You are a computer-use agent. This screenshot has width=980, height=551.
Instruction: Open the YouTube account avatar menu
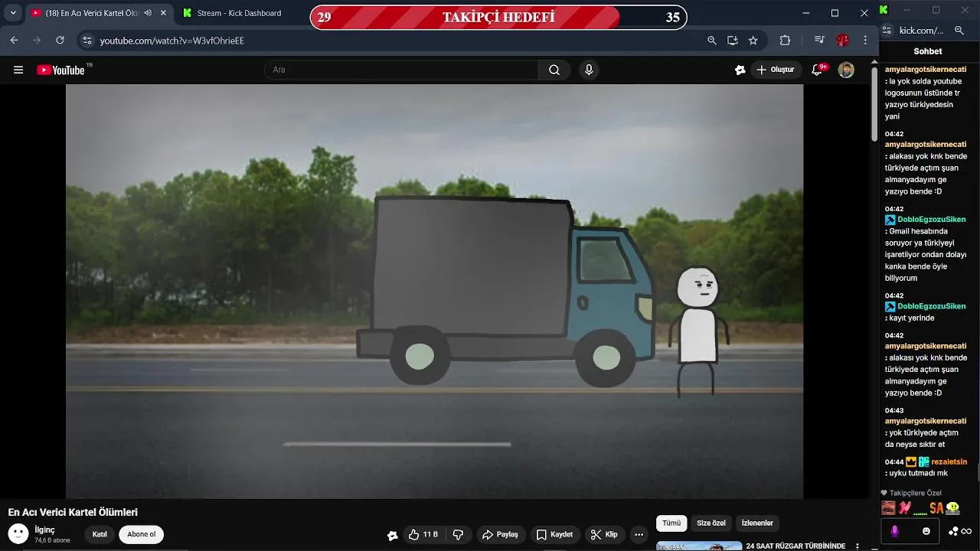pos(846,70)
